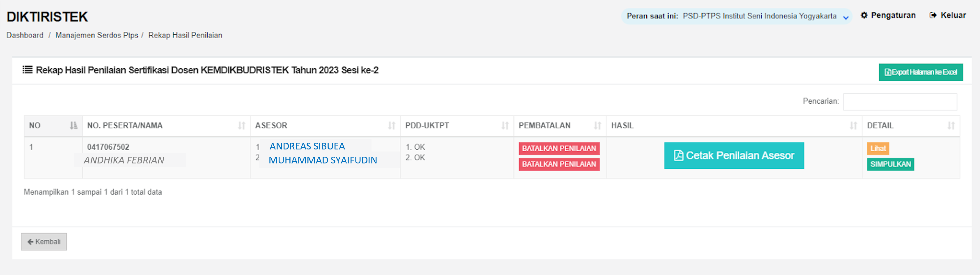Click PEMBATALAN column header
The image size is (980, 275).
coord(560,126)
